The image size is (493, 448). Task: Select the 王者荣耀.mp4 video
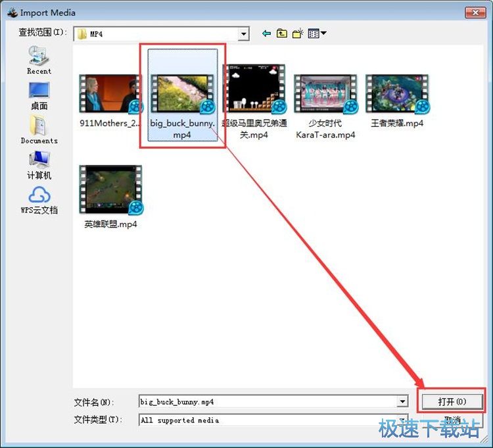398,101
